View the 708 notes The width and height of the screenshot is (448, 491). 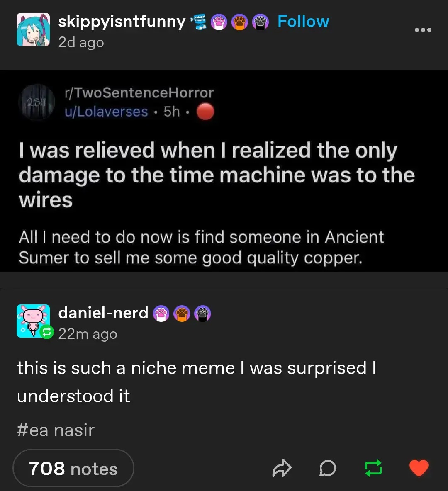coord(73,469)
